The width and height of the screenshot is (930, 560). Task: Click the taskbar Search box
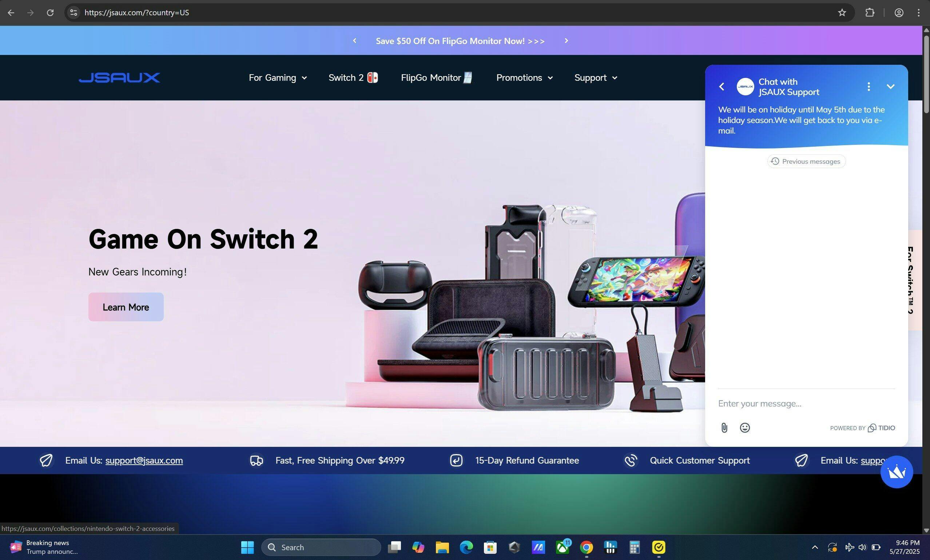coord(321,547)
